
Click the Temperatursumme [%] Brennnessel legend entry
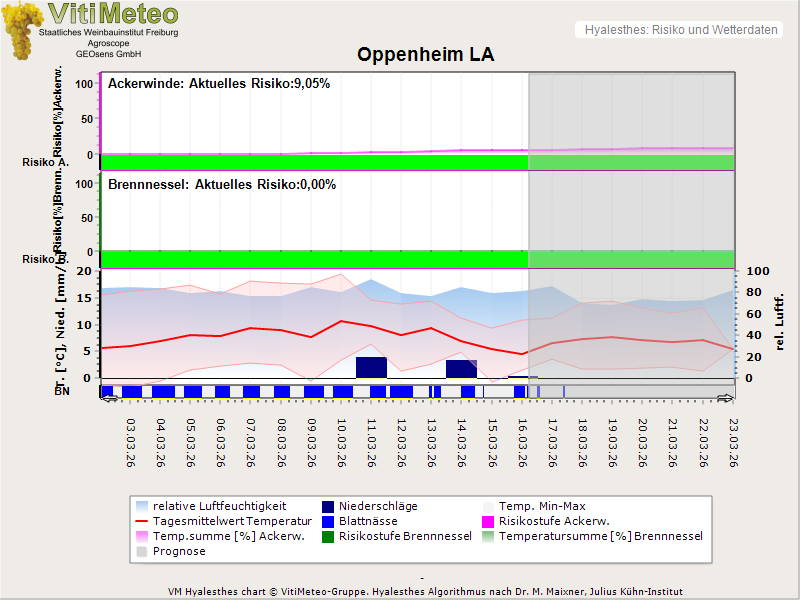(600, 536)
